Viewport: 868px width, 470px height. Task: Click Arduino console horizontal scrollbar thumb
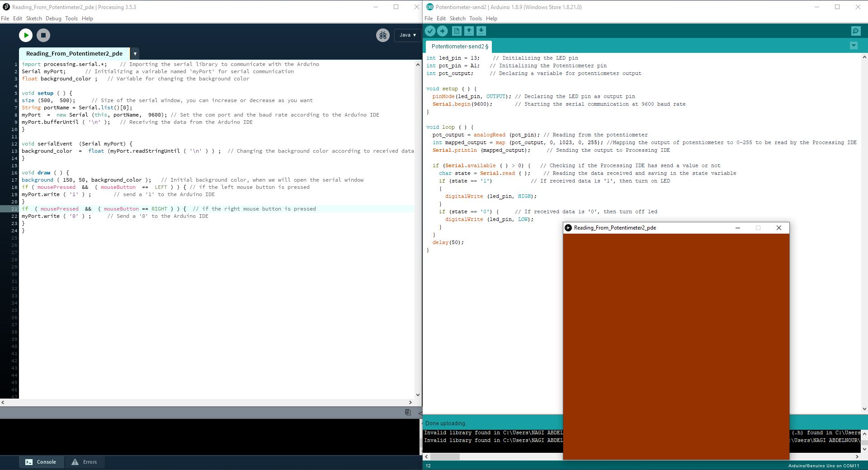click(x=444, y=457)
